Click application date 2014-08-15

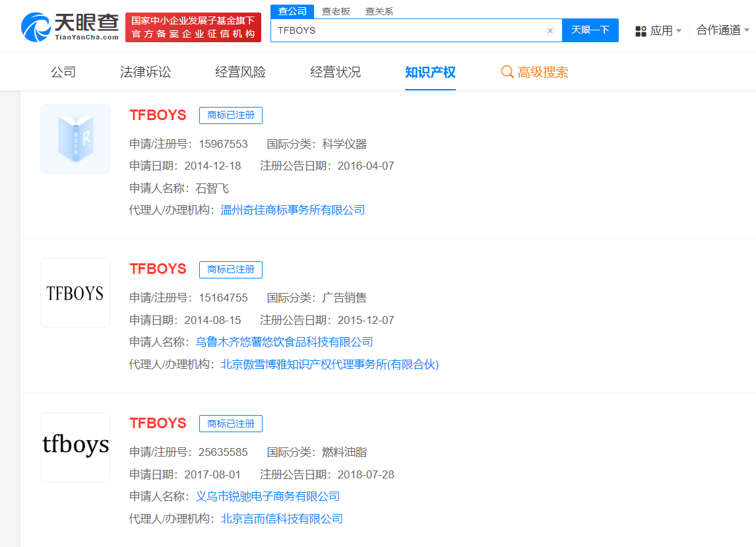tap(212, 320)
